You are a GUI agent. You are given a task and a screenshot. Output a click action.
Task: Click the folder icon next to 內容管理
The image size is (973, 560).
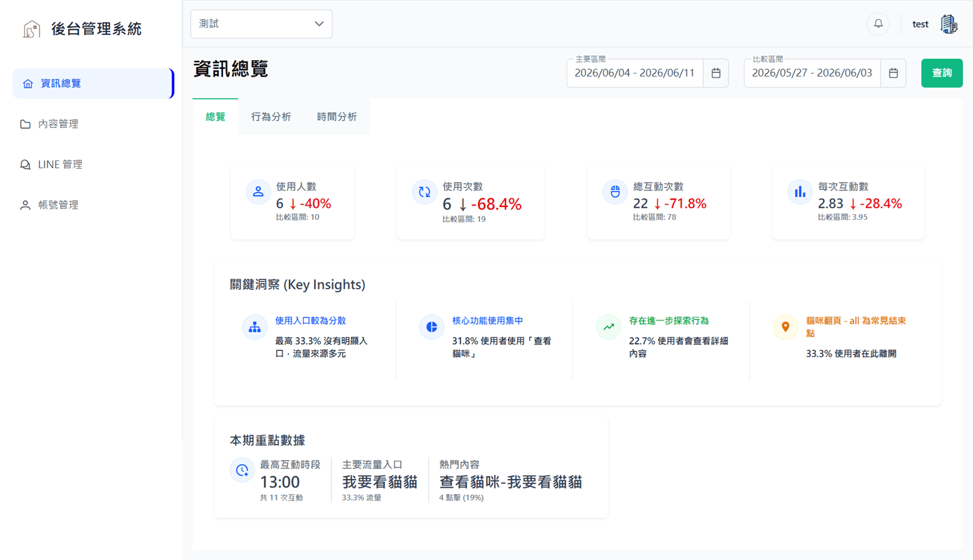pyautogui.click(x=25, y=124)
